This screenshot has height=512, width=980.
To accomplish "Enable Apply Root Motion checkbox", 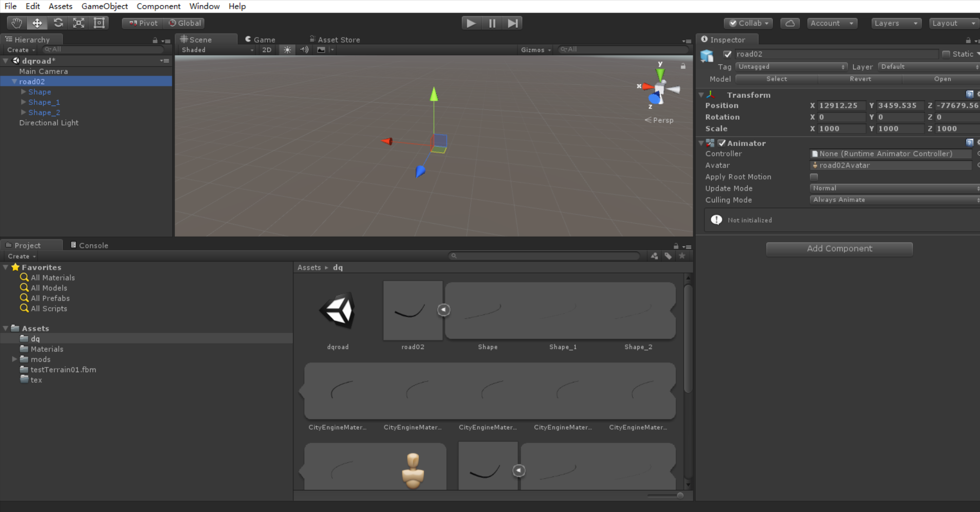I will click(x=814, y=177).
